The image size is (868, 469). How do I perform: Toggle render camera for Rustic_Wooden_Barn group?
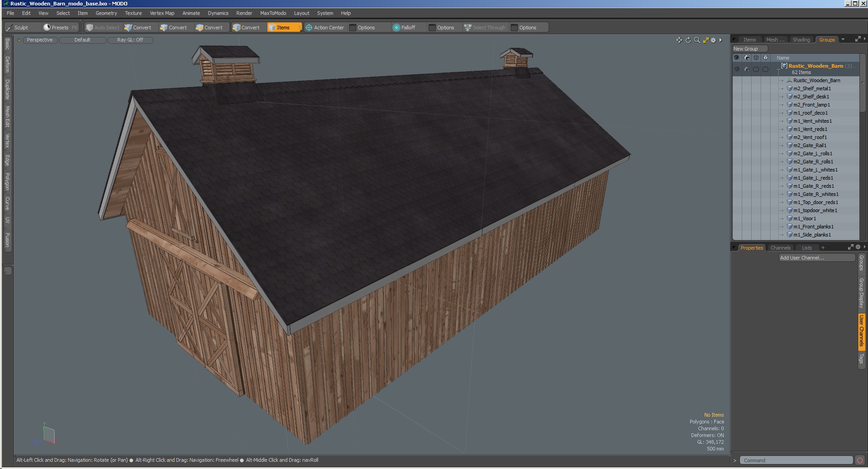747,69
